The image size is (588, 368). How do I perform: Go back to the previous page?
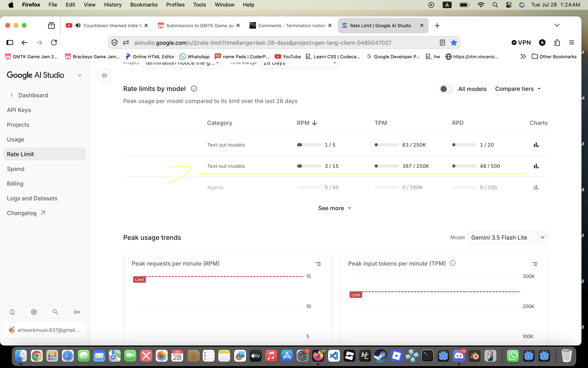click(24, 43)
